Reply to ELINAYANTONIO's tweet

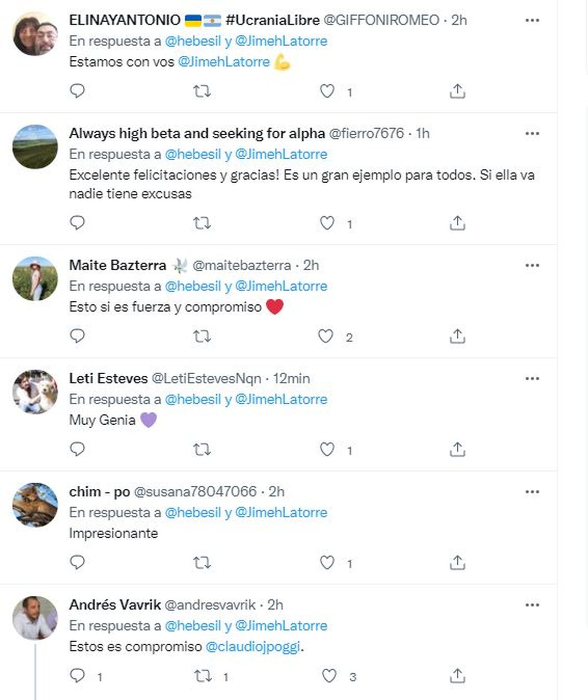click(77, 91)
